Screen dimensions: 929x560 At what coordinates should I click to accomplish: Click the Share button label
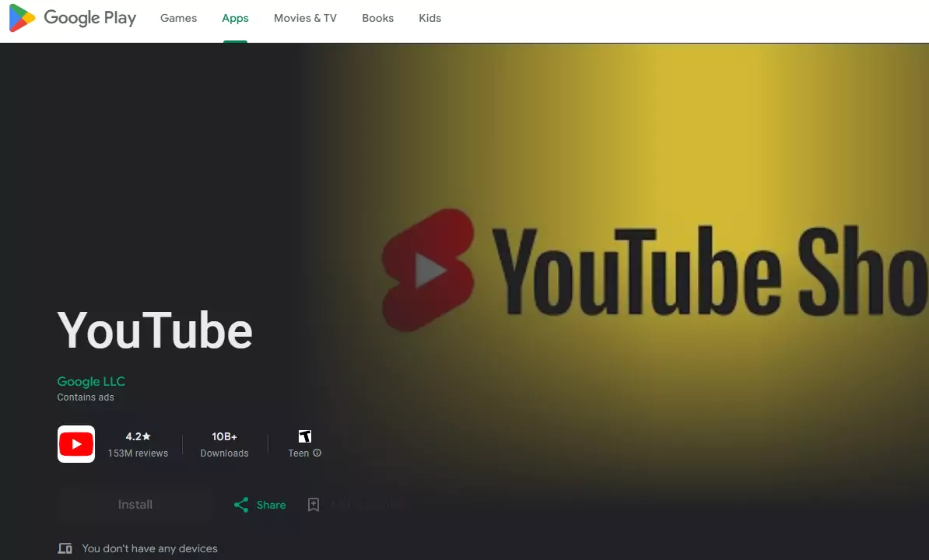tap(272, 505)
